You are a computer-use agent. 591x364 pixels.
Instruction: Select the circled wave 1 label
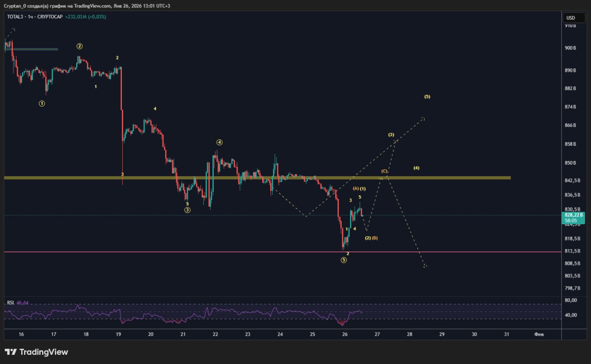coord(42,104)
